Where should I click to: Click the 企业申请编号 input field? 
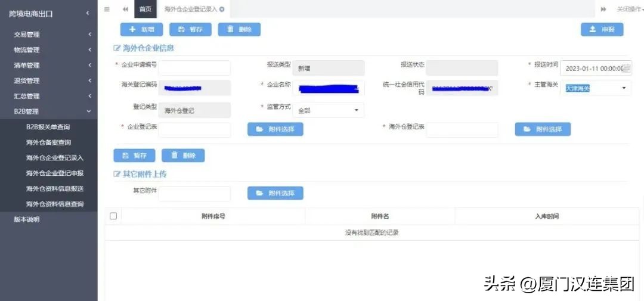coord(194,68)
